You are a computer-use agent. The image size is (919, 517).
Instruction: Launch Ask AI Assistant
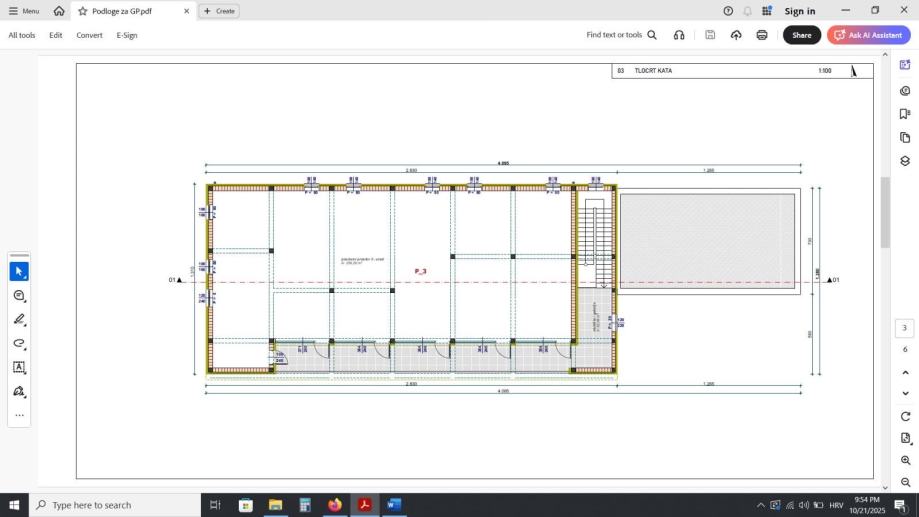868,35
